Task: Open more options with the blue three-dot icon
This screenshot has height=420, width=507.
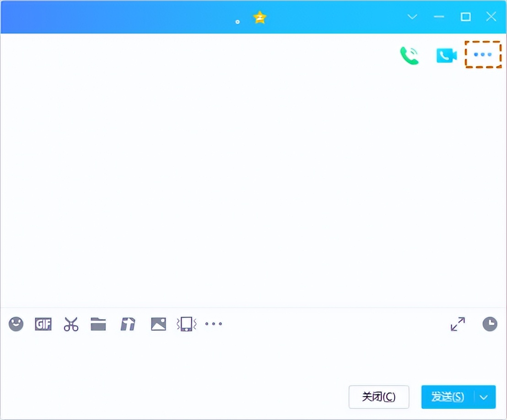Action: [x=483, y=54]
